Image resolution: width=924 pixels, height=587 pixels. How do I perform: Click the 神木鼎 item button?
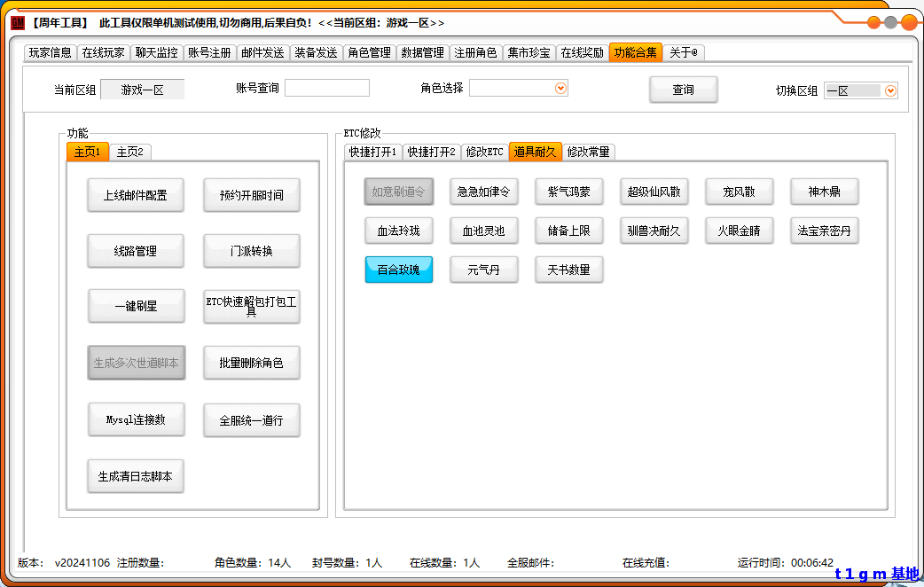tap(825, 192)
